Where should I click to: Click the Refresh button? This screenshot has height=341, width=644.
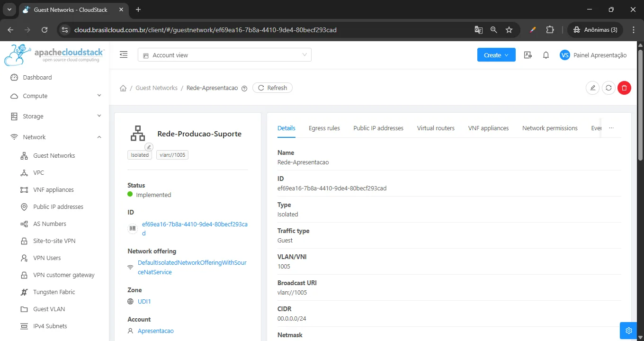[272, 88]
